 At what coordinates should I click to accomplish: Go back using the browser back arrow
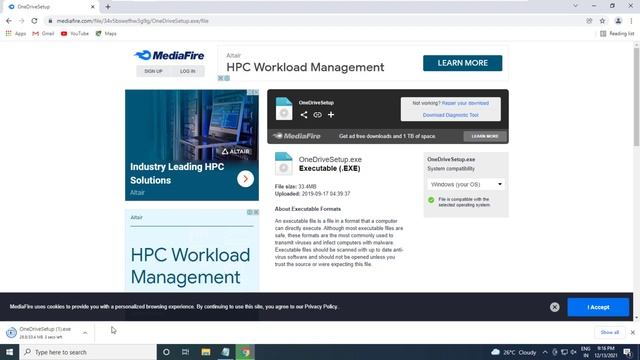(9, 21)
